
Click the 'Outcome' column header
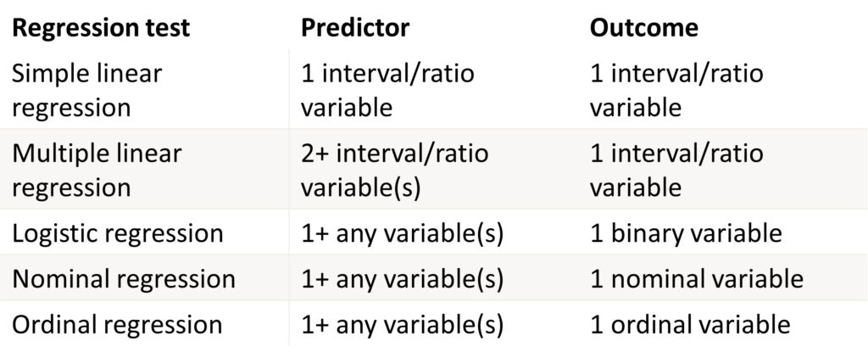point(644,28)
